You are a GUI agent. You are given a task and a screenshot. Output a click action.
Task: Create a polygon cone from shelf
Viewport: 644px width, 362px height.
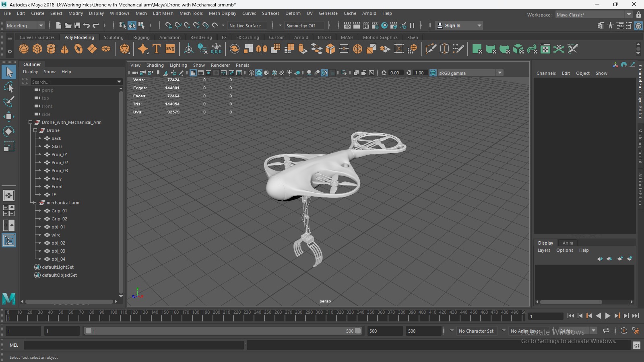(65, 49)
